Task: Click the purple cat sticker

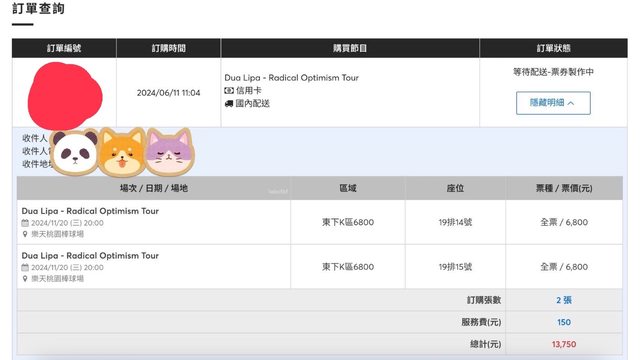Action: [170, 152]
